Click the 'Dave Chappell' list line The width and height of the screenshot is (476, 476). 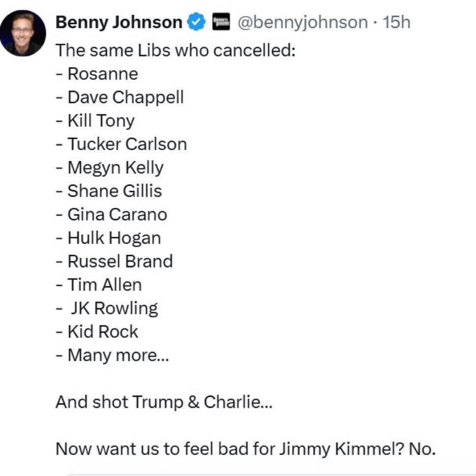click(119, 98)
